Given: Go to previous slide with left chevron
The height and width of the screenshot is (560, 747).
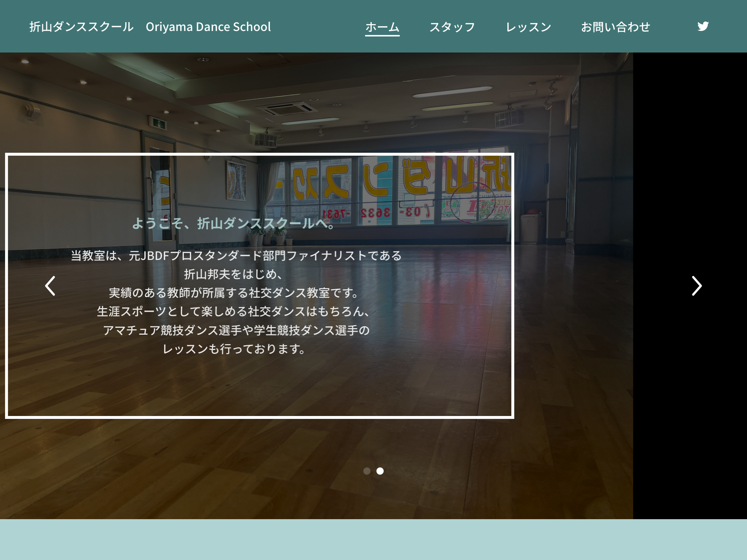Looking at the screenshot, I should point(50,286).
